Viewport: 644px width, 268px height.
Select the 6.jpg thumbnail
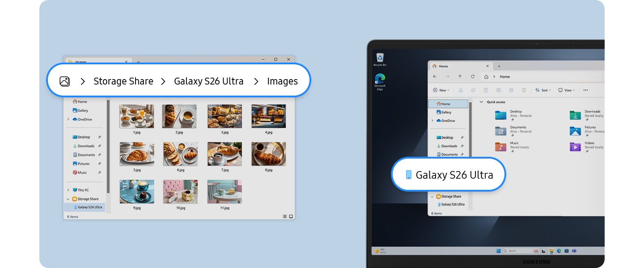tap(181, 154)
